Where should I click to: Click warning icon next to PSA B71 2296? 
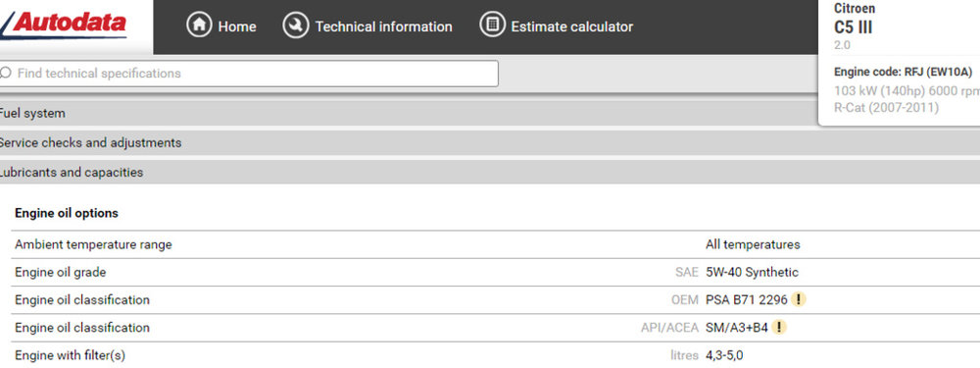pos(798,299)
